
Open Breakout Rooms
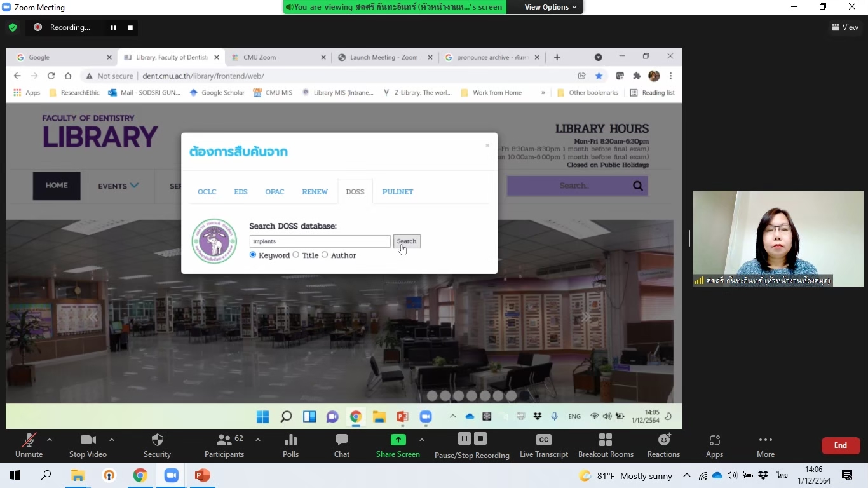(606, 440)
